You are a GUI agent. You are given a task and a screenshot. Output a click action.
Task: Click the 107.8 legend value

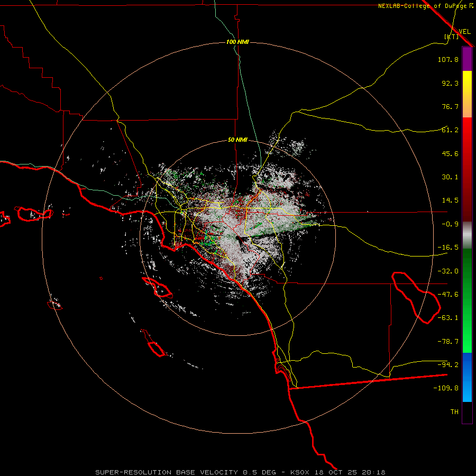(x=448, y=59)
